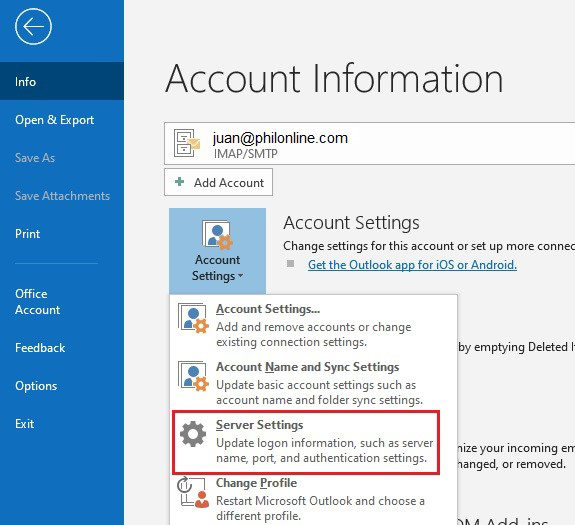Screen dimensions: 575x525
Task: Click the icon beside Account Settings... entry
Action: click(193, 318)
